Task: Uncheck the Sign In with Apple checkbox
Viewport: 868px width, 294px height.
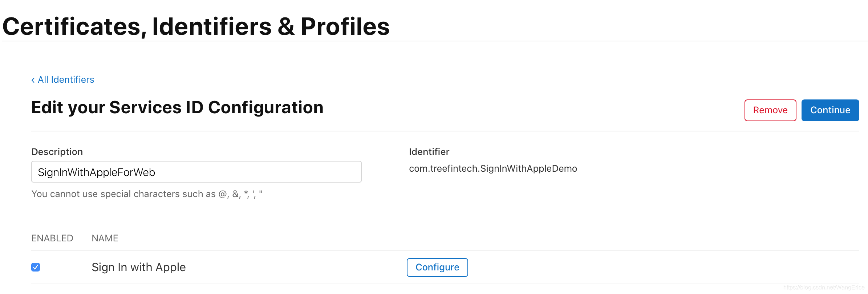Action: coord(36,267)
